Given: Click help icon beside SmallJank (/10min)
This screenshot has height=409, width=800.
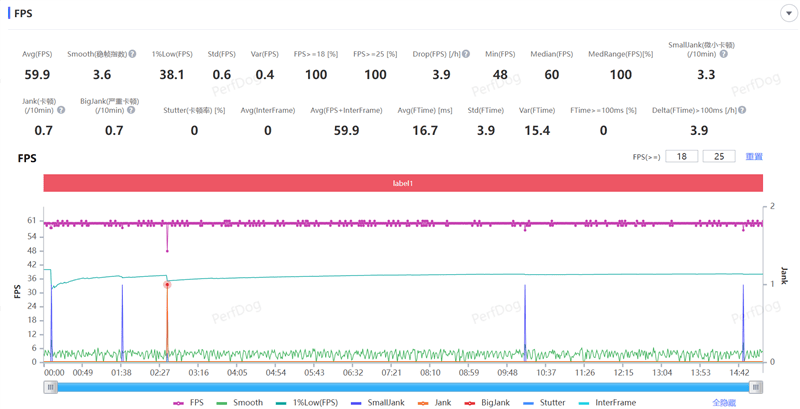Looking at the screenshot, I should pos(723,54).
